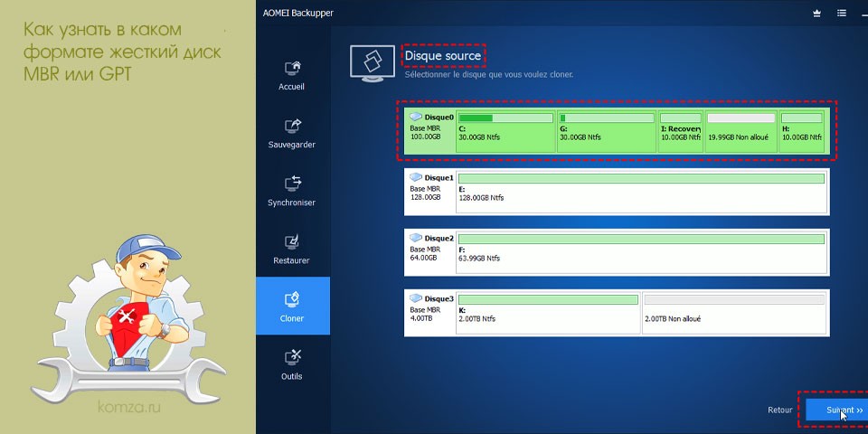Select the Disque2 drive icon
This screenshot has width=868, height=434.
[416, 238]
